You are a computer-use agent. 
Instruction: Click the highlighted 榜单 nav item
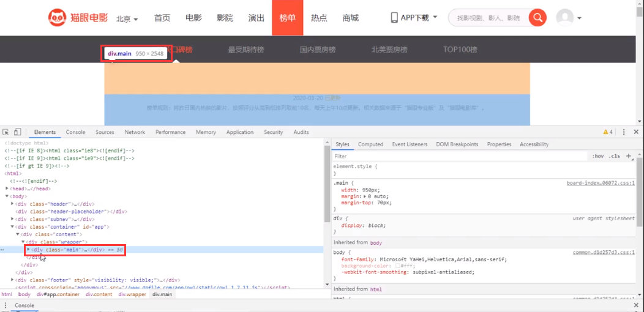288,18
